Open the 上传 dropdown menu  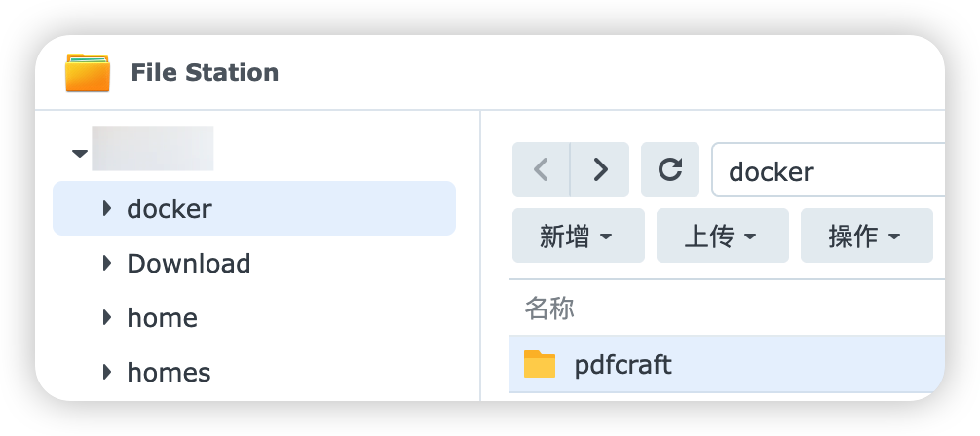point(722,236)
